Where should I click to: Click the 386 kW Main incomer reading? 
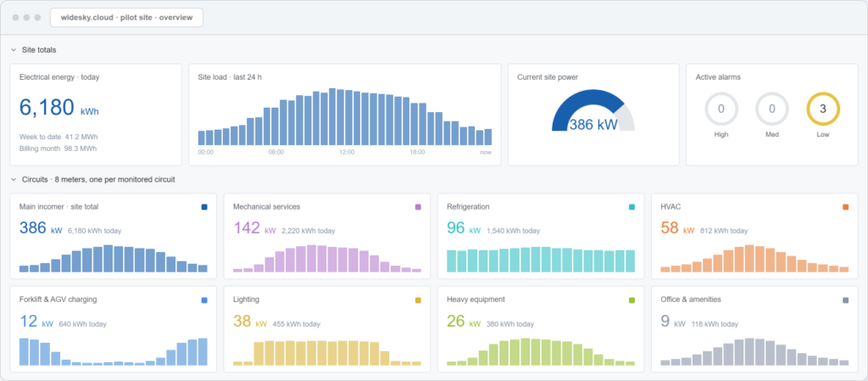(x=41, y=227)
